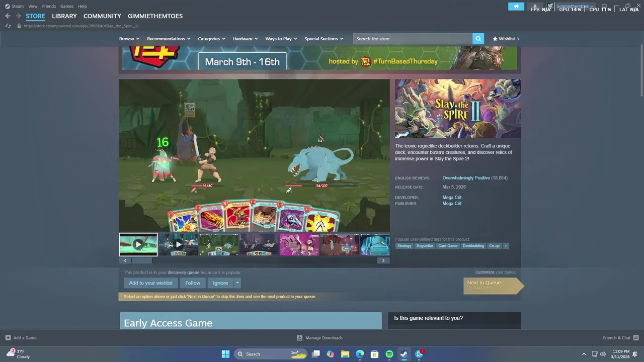Screen dimensions: 644x362
Task: Click the volume speaker tray icon
Action: (603, 354)
